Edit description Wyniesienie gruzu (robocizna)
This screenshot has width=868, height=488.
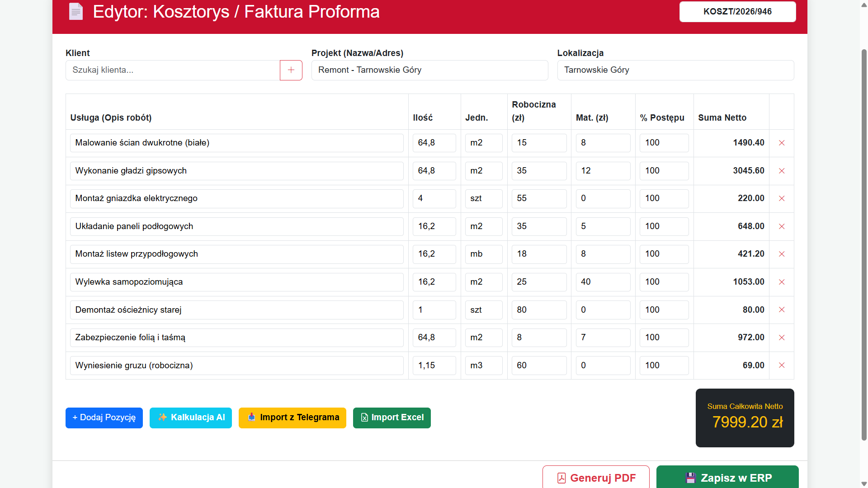coord(237,365)
